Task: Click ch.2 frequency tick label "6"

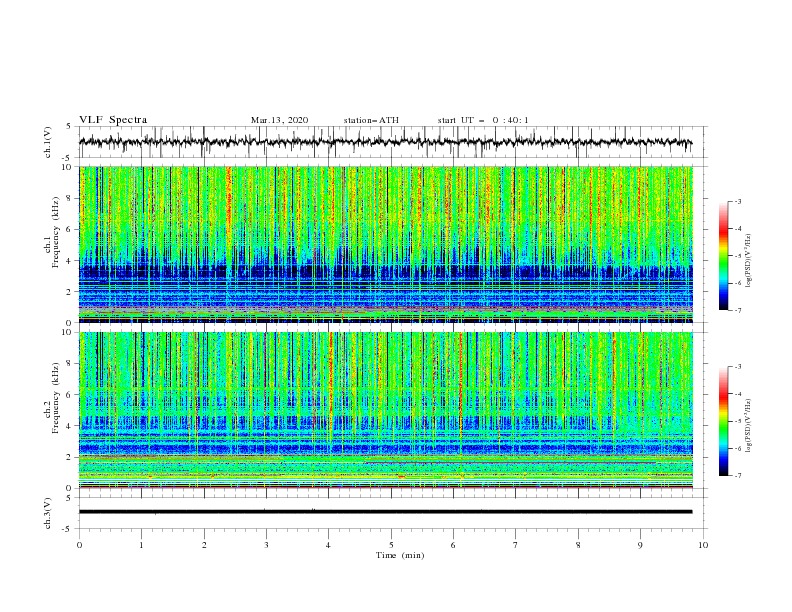Action: pos(71,395)
